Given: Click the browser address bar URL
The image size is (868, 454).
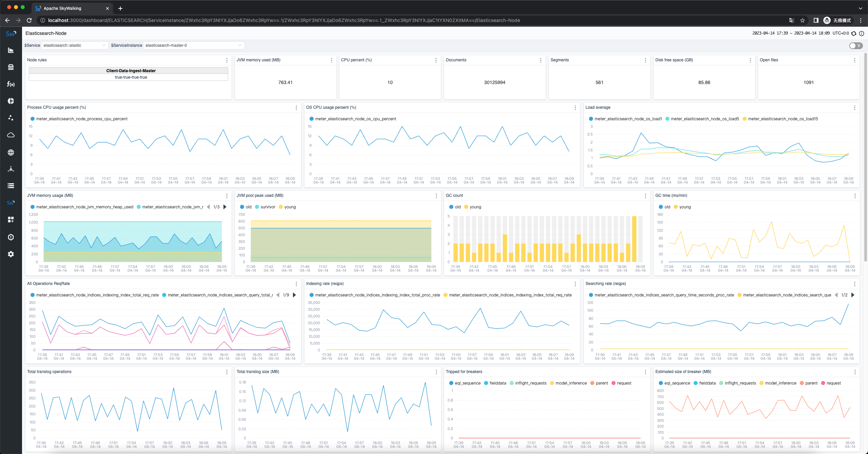Looking at the screenshot, I should 283,20.
